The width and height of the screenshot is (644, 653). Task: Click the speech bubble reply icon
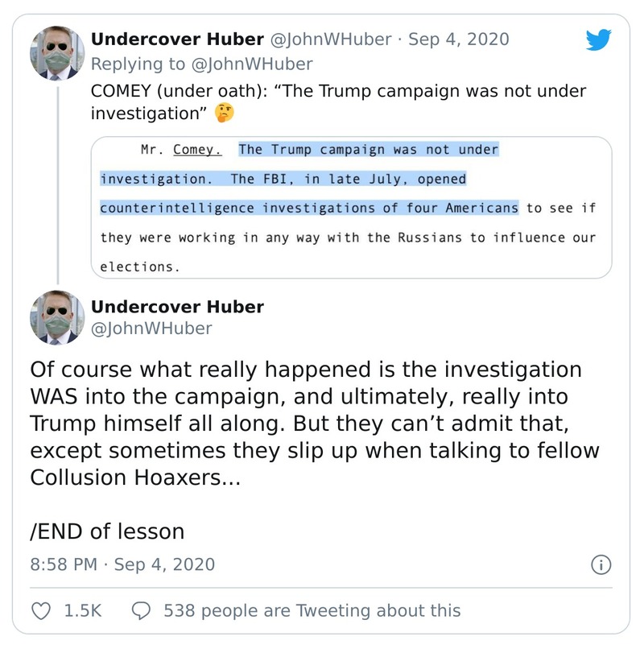pyautogui.click(x=141, y=611)
